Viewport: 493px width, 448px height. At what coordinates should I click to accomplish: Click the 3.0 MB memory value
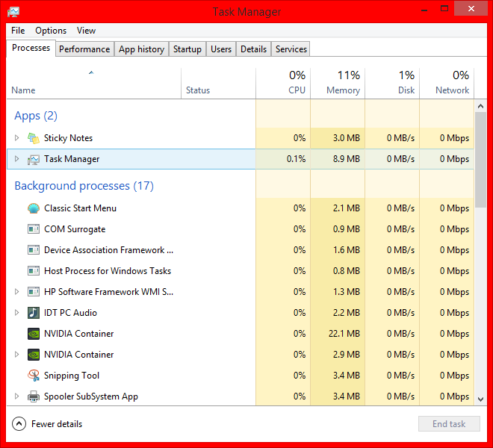pyautogui.click(x=347, y=137)
